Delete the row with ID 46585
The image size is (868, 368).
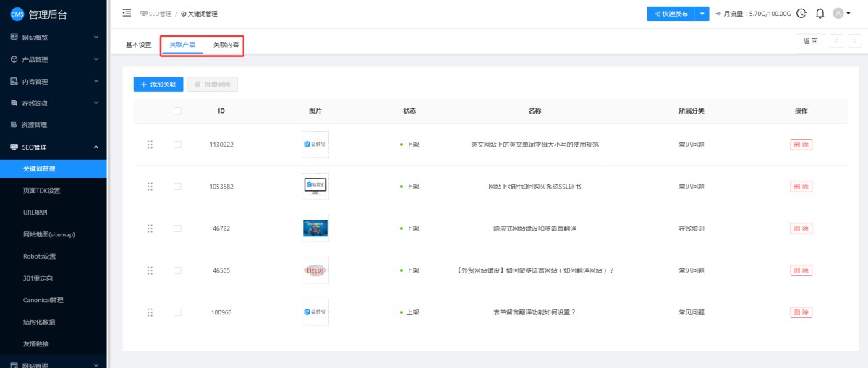[801, 270]
